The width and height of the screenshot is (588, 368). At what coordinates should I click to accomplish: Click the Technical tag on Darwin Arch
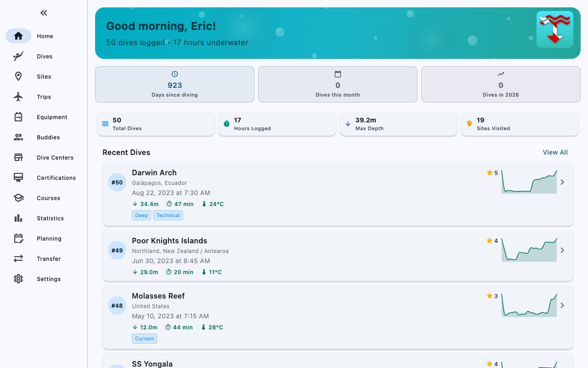pos(168,215)
